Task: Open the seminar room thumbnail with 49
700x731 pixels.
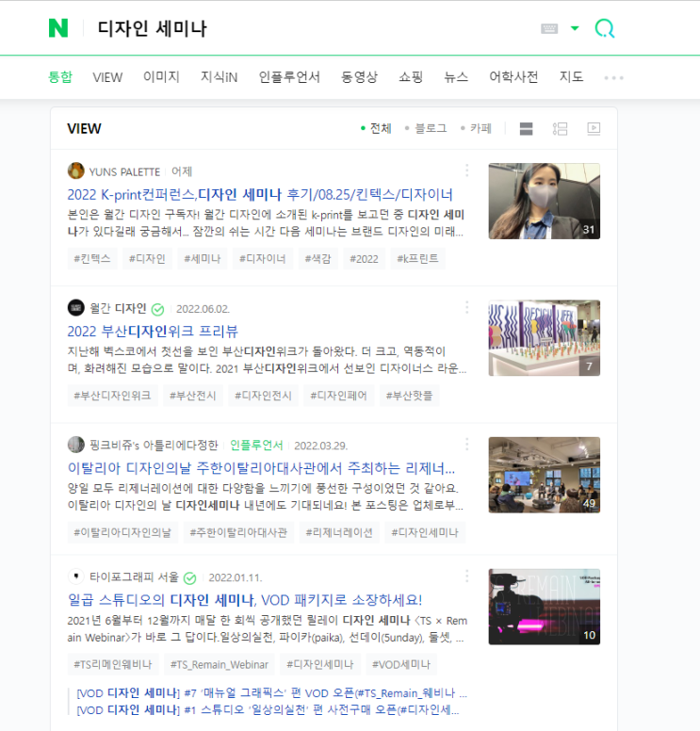Action: 545,475
